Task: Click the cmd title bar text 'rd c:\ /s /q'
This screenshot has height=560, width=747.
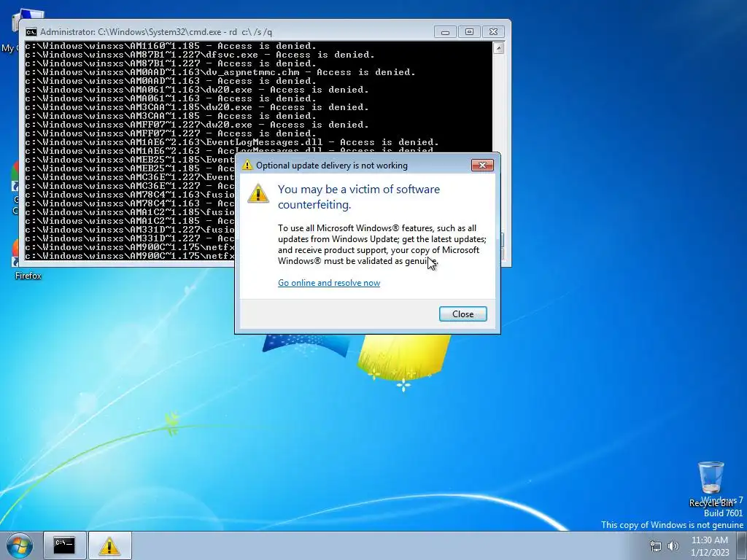Action: click(251, 32)
